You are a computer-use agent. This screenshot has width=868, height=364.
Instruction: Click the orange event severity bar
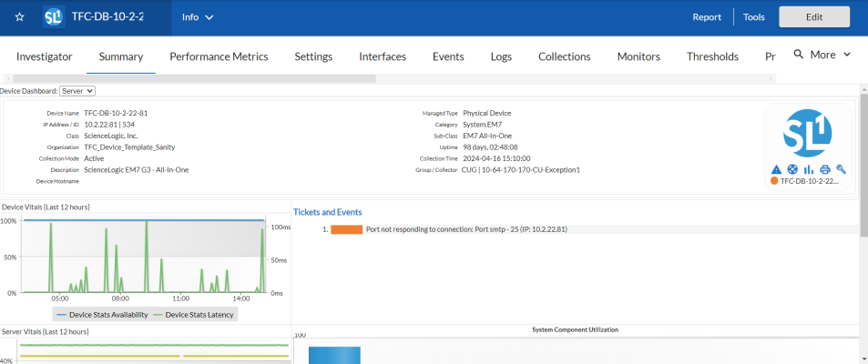[x=346, y=230]
